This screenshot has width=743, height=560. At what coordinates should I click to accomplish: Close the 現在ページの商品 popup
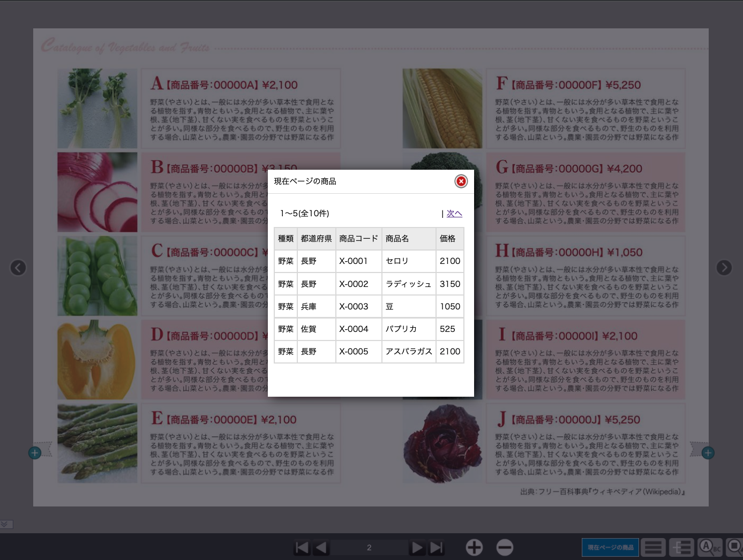(x=461, y=181)
